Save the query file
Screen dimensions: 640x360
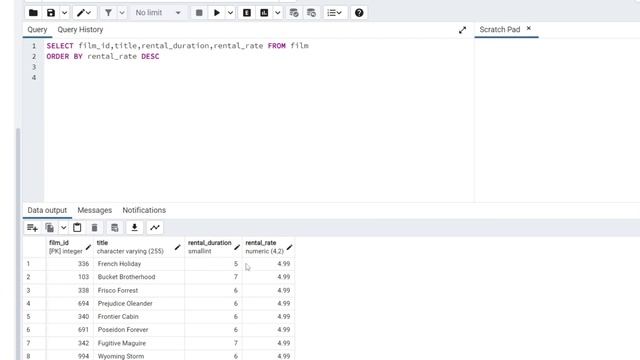(51, 13)
